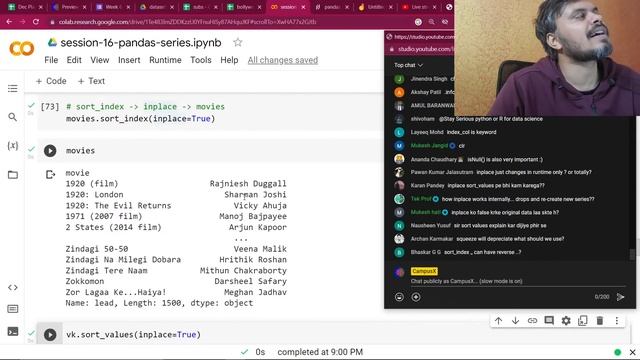
Task: Star the session-16-pandas-series notebook
Action: click(238, 42)
